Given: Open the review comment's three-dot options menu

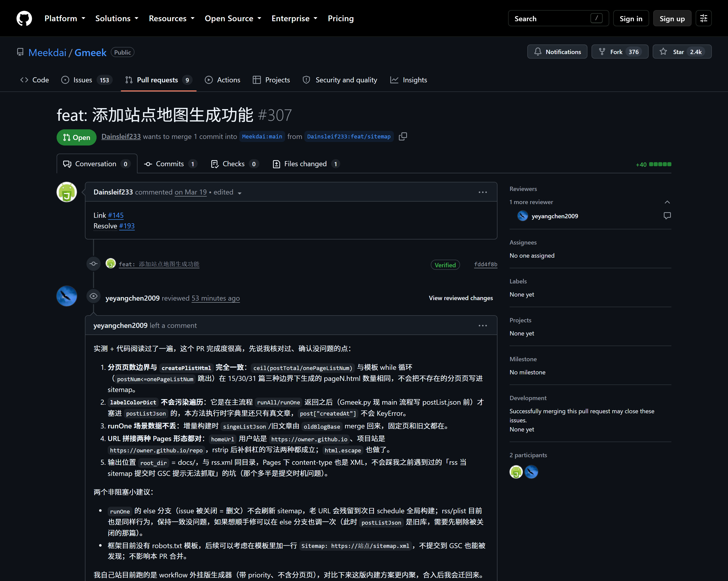Looking at the screenshot, I should (483, 326).
